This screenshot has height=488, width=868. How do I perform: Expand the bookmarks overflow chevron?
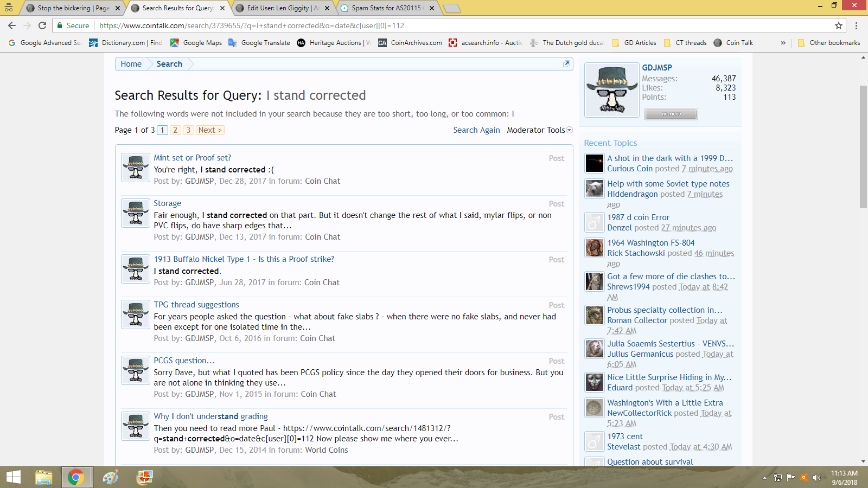(783, 43)
